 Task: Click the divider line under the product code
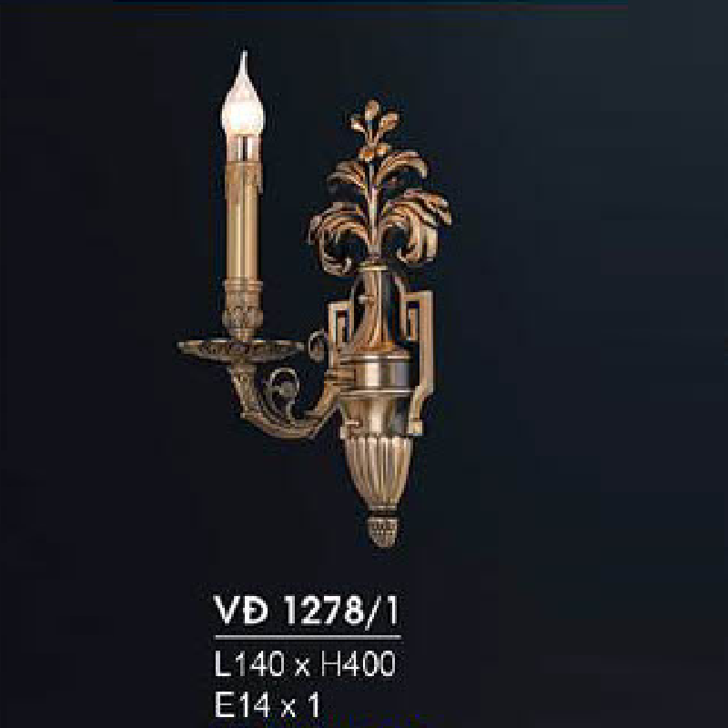pos(308,638)
